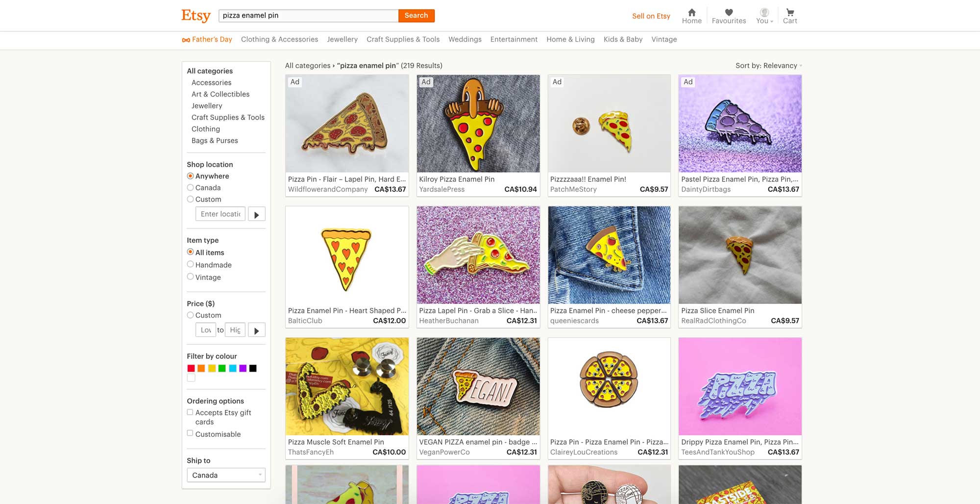The image size is (980, 504).
Task: Click the Enter location field
Action: coord(220,214)
